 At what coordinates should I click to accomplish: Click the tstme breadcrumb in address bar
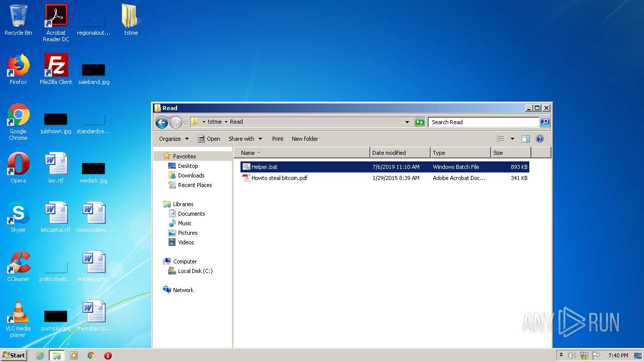(x=215, y=122)
